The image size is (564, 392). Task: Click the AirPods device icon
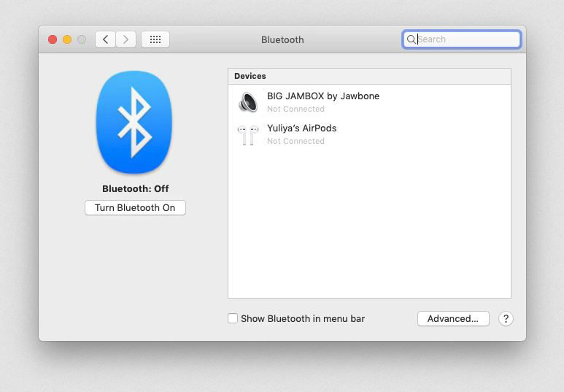coord(248,134)
